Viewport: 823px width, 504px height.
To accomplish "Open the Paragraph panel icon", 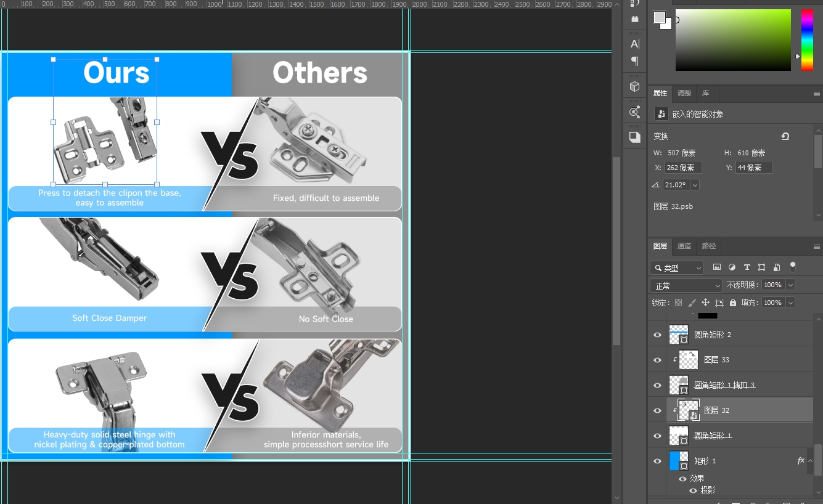I will 634,61.
